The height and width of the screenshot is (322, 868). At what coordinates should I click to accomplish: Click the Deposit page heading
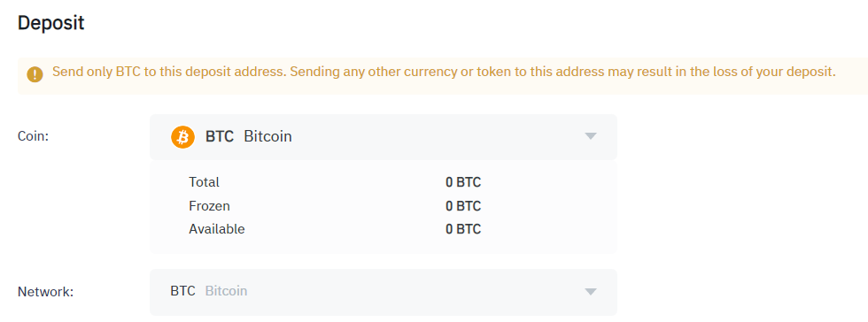51,23
